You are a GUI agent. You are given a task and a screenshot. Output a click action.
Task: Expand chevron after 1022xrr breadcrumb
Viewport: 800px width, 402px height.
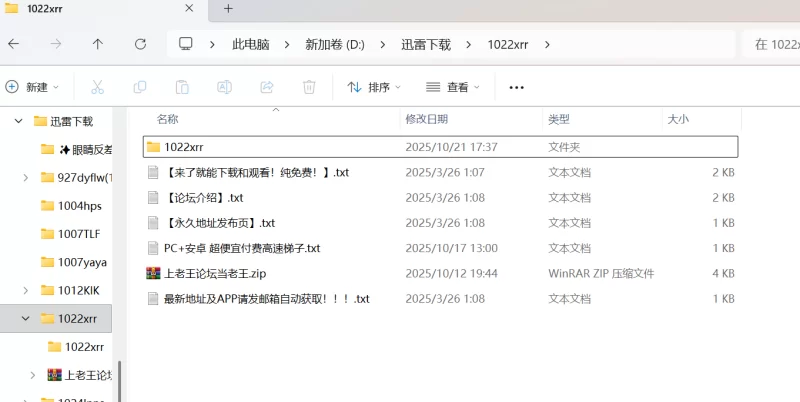[547, 44]
